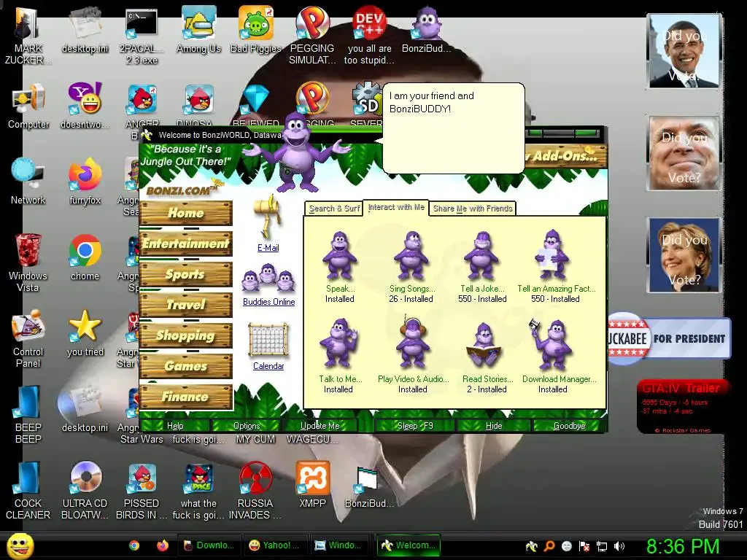Viewport: 747px width, 560px height.
Task: Open Chrome pinned in the taskbar
Action: click(134, 545)
